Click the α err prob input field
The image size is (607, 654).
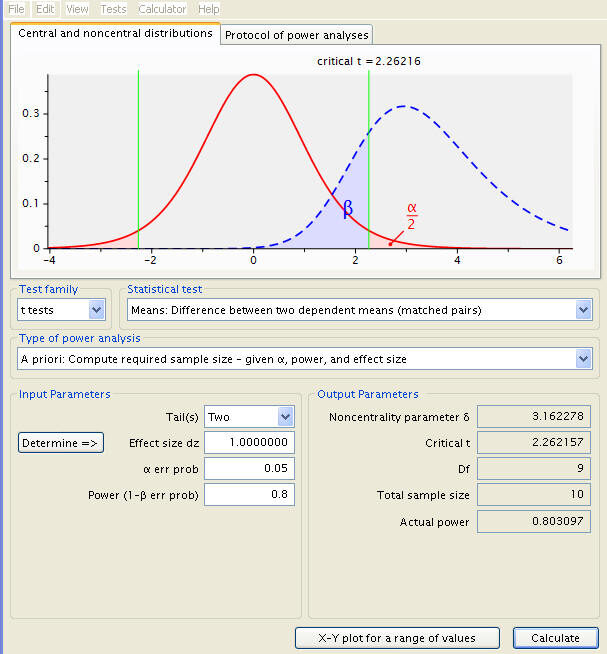click(249, 468)
